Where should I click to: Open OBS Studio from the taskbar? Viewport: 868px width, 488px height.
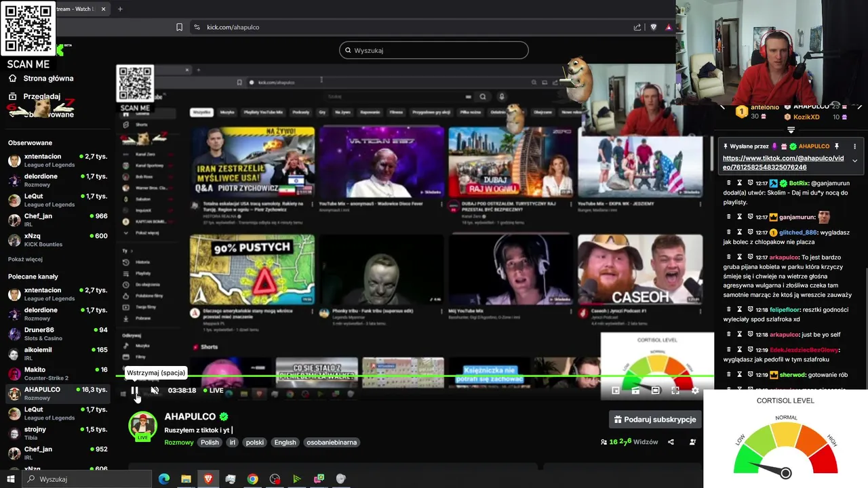pyautogui.click(x=275, y=479)
